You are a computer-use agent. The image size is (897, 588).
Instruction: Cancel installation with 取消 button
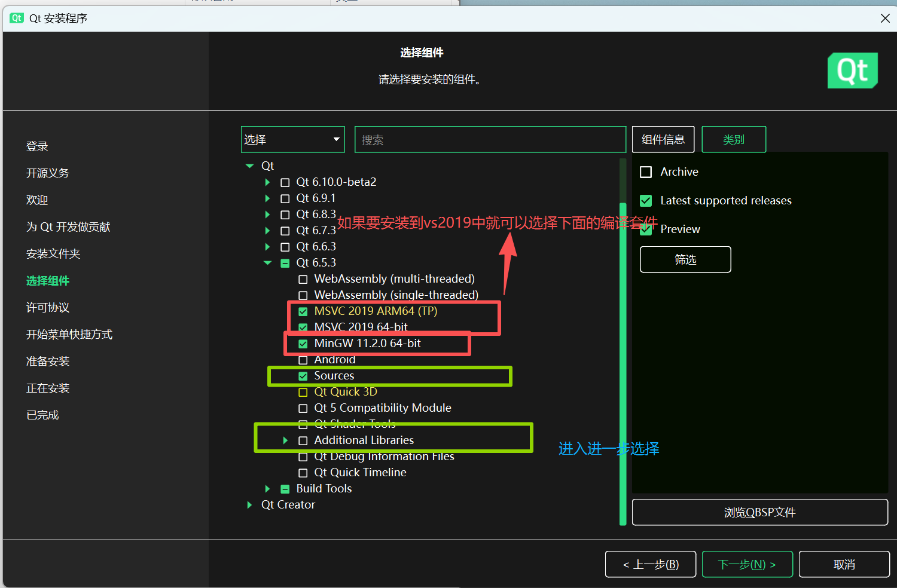point(844,564)
